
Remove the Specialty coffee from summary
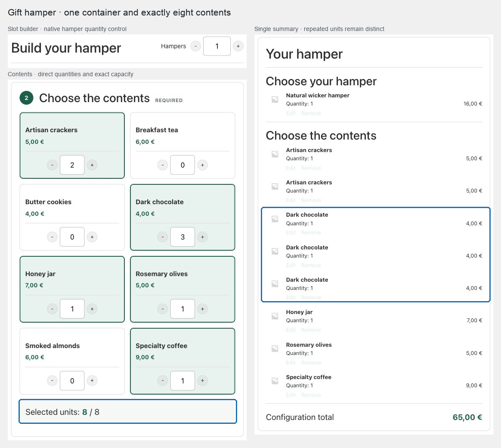[x=311, y=395]
